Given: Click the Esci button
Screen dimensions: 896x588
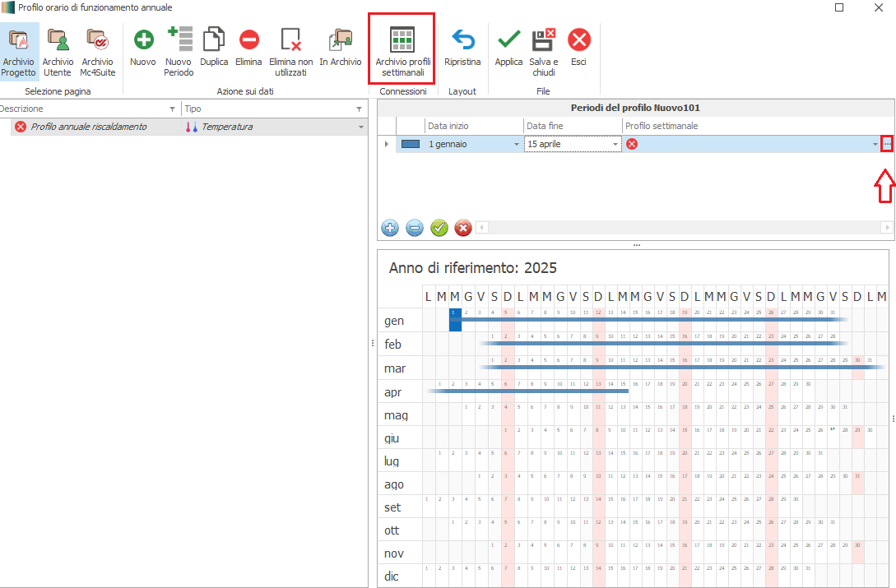Looking at the screenshot, I should (579, 39).
